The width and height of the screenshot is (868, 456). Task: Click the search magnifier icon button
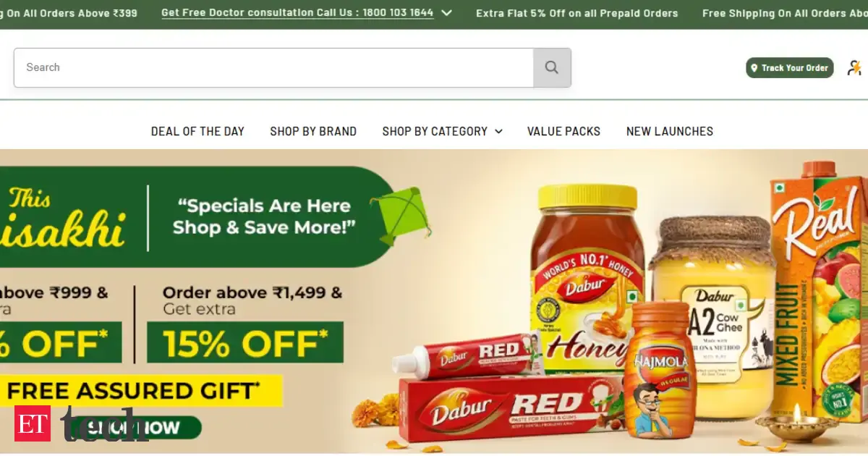[x=552, y=67]
